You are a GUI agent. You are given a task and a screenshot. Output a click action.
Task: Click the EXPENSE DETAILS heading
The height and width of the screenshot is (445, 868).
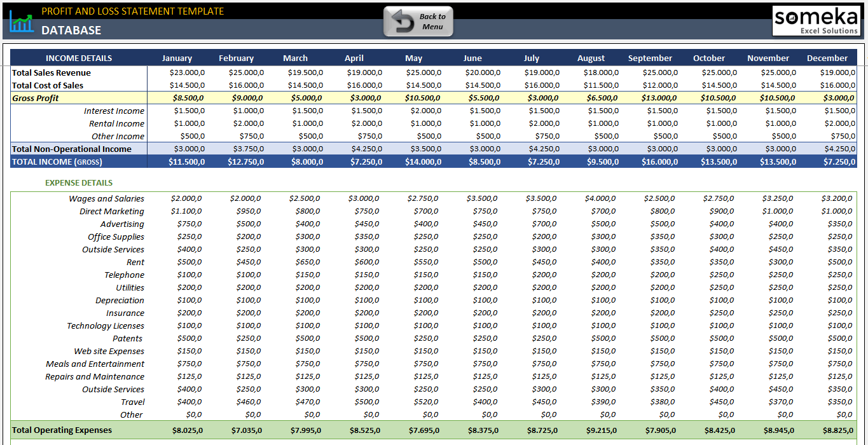point(79,182)
